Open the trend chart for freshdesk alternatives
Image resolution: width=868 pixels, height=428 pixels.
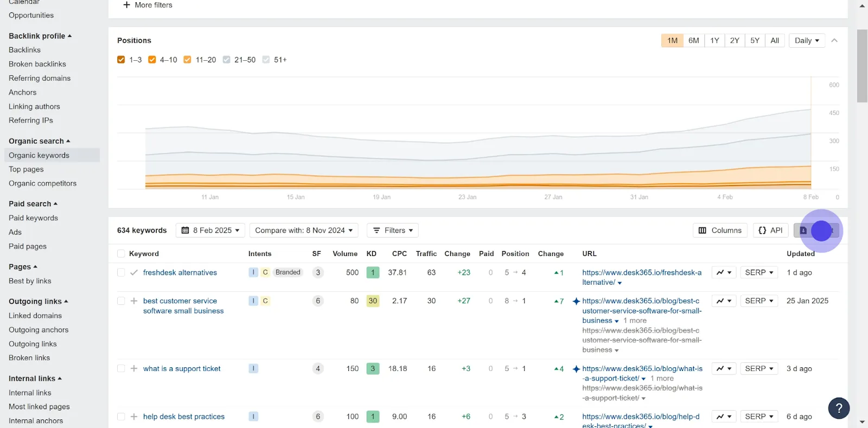click(724, 272)
